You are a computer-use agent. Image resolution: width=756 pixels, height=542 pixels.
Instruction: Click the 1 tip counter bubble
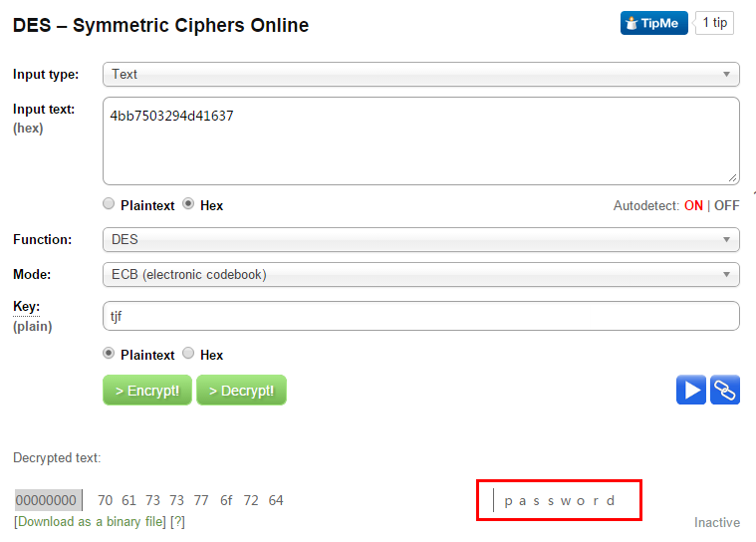714,23
